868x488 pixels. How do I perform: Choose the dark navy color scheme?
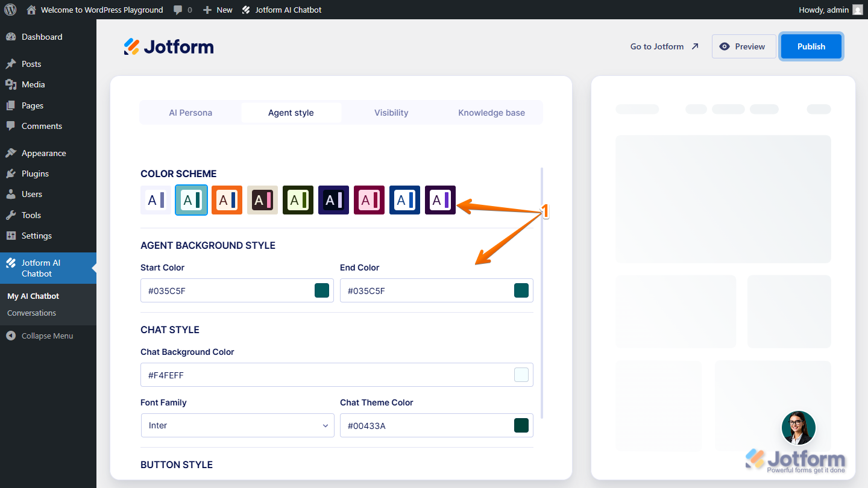[x=334, y=200]
